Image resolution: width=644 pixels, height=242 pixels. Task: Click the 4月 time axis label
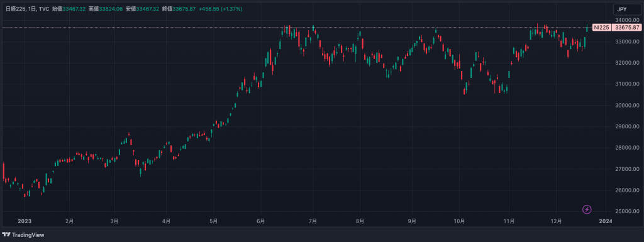(165, 221)
